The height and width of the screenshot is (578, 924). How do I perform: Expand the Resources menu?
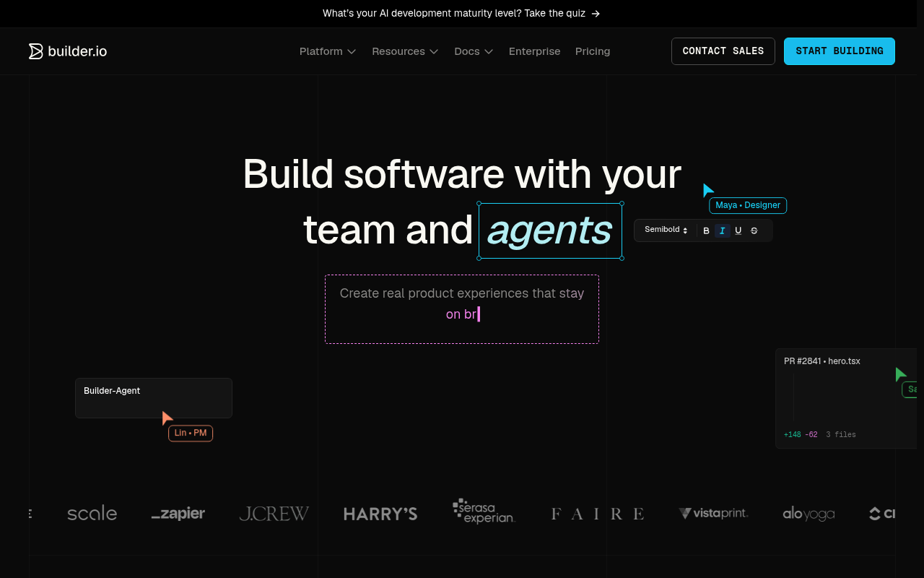[405, 51]
